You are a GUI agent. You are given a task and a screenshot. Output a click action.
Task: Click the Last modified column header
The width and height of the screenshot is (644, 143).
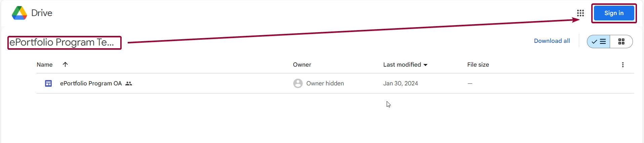[x=402, y=65]
